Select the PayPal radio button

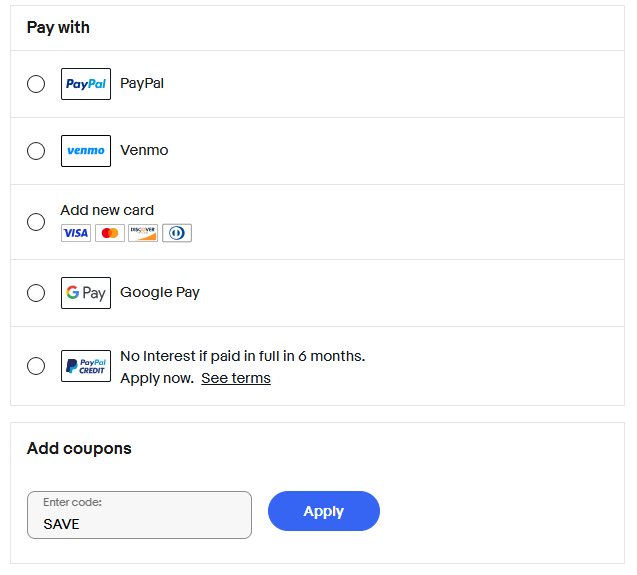coord(36,84)
